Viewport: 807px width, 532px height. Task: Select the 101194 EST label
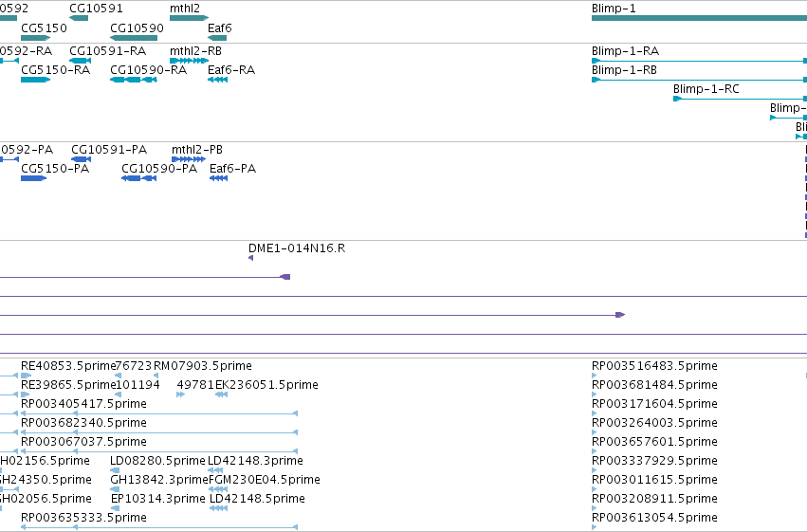point(138,385)
